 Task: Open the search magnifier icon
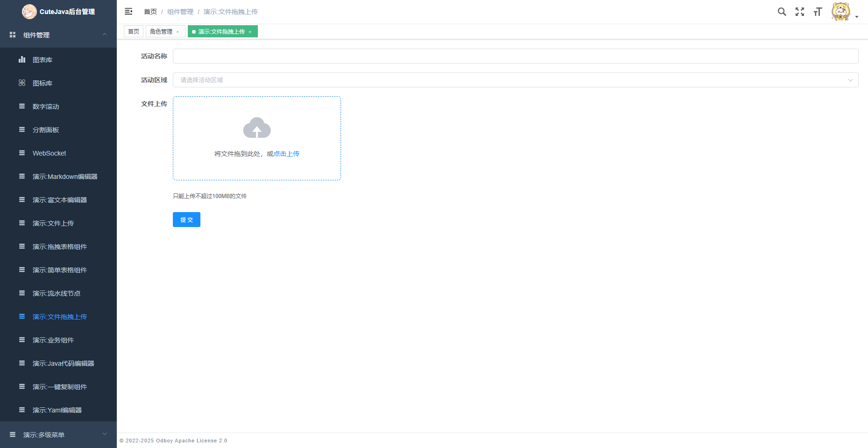[782, 12]
